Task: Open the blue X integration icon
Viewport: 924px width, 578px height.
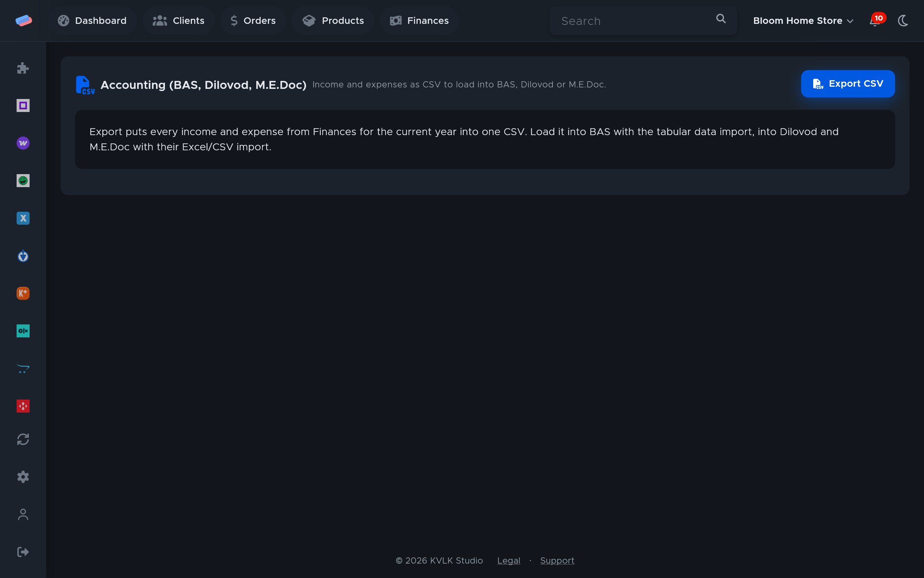Action: pyautogui.click(x=23, y=218)
